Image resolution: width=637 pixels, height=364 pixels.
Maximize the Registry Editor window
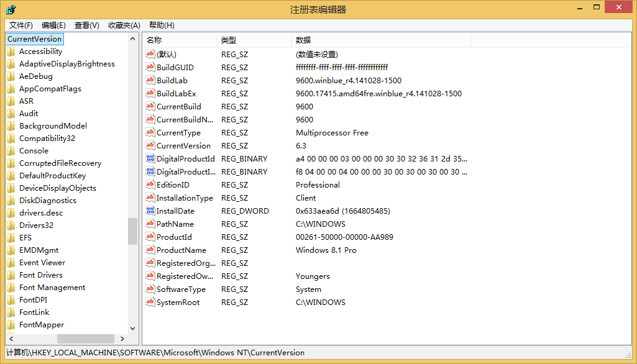597,7
